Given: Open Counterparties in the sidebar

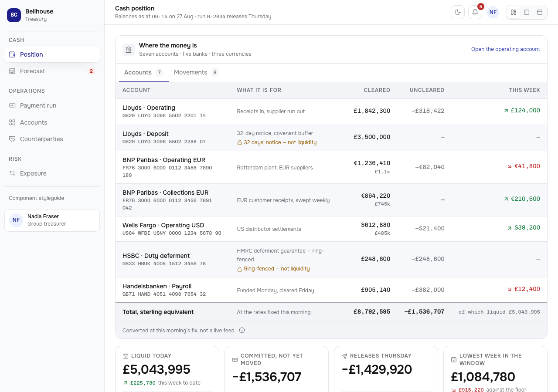Looking at the screenshot, I should click(52, 139).
